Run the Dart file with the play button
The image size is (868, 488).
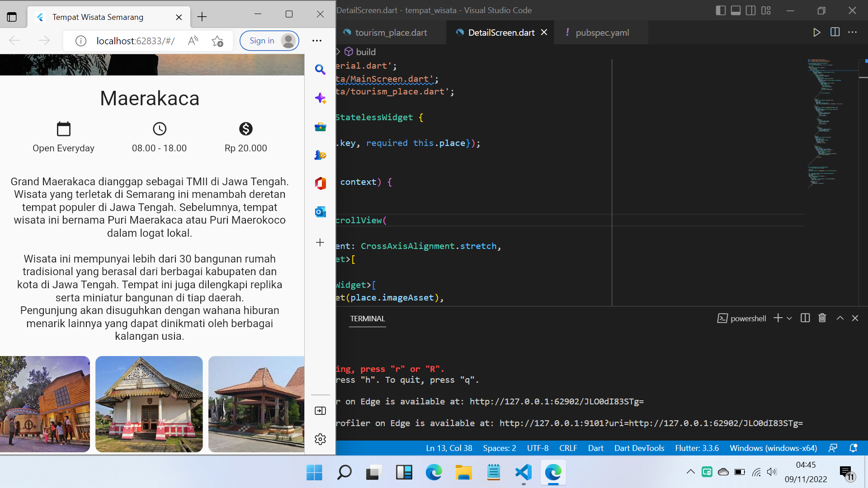click(x=816, y=32)
